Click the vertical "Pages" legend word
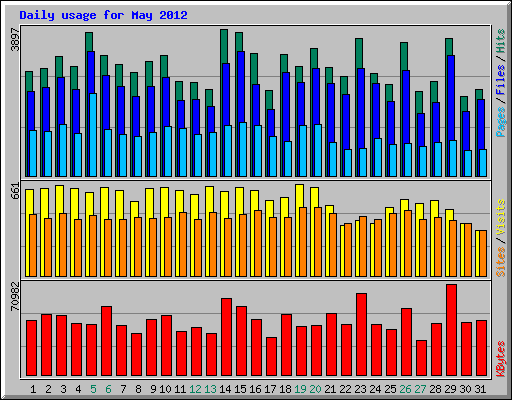Image resolution: width=512 pixels, height=400 pixels. click(500, 122)
